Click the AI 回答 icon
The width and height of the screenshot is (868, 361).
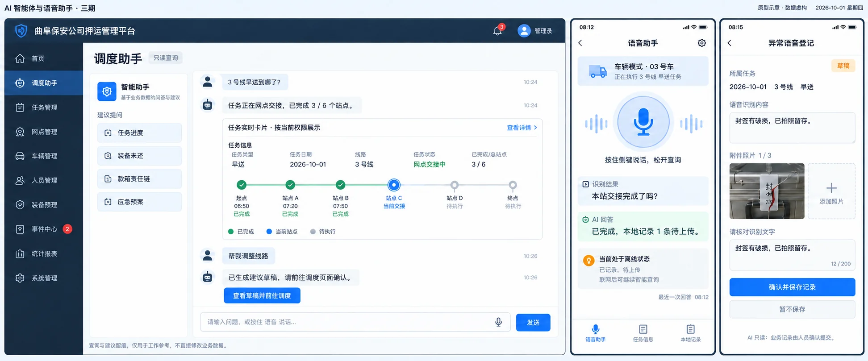tap(585, 220)
